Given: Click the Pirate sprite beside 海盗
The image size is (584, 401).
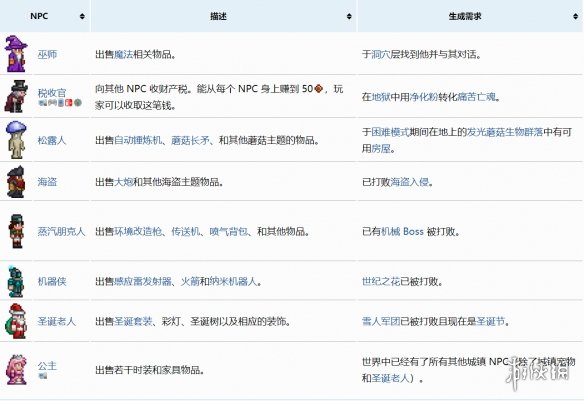Looking at the screenshot, I should (16, 182).
